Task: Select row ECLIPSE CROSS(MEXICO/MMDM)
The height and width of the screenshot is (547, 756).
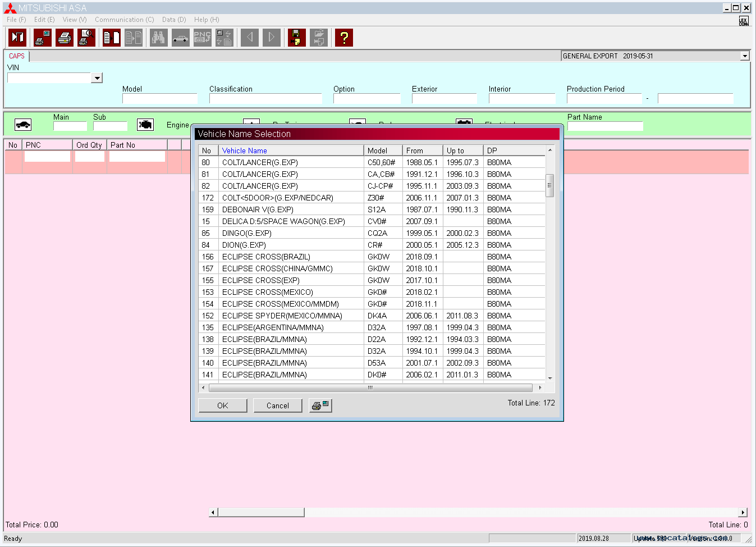Action: (x=372, y=304)
